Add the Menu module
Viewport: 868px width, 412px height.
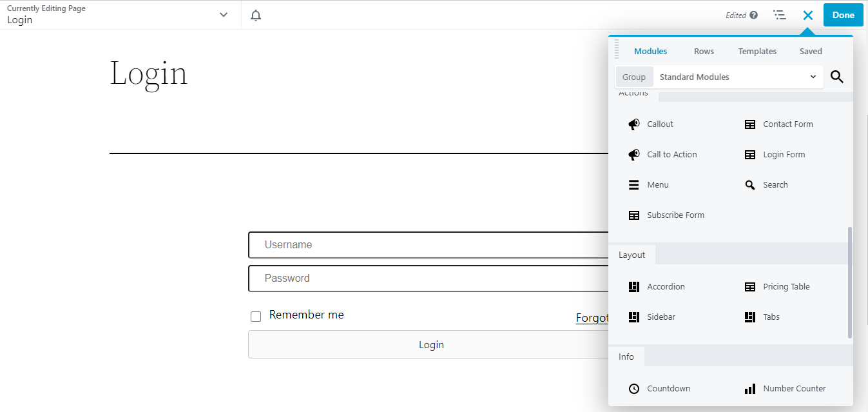tap(658, 184)
